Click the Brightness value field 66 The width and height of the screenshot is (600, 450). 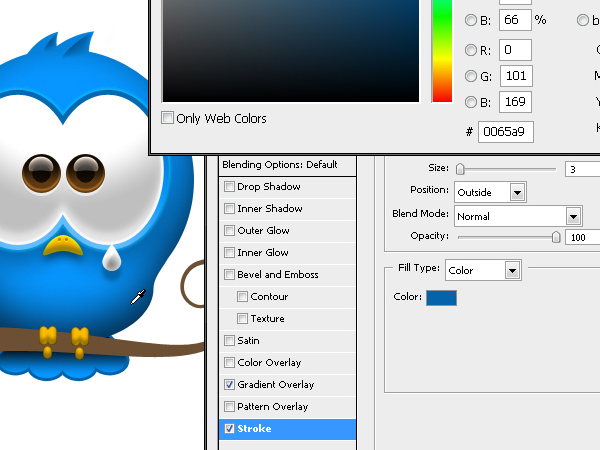tap(515, 20)
